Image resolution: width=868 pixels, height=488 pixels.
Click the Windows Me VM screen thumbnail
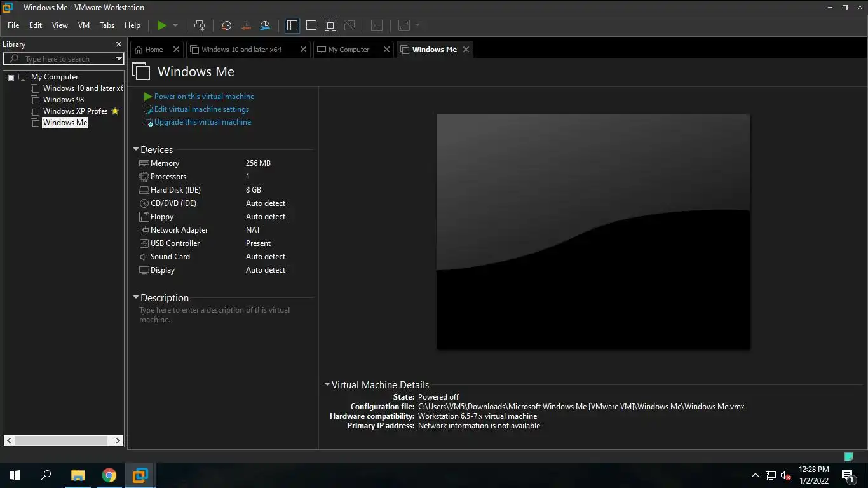pos(593,232)
